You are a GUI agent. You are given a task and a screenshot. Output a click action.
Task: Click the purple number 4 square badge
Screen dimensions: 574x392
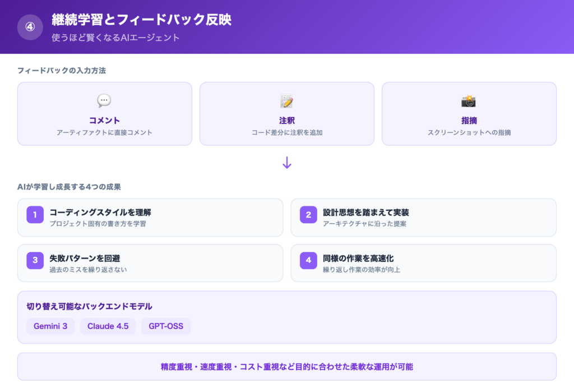(x=308, y=260)
